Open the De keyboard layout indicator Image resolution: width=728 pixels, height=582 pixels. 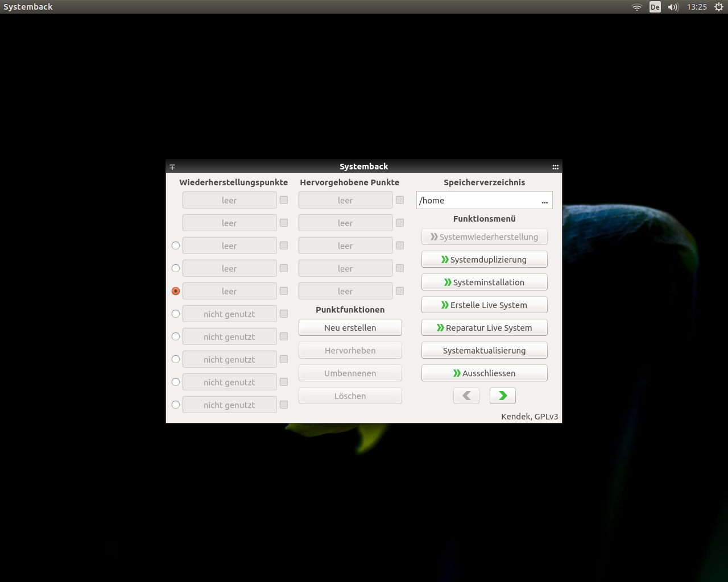[655, 7]
